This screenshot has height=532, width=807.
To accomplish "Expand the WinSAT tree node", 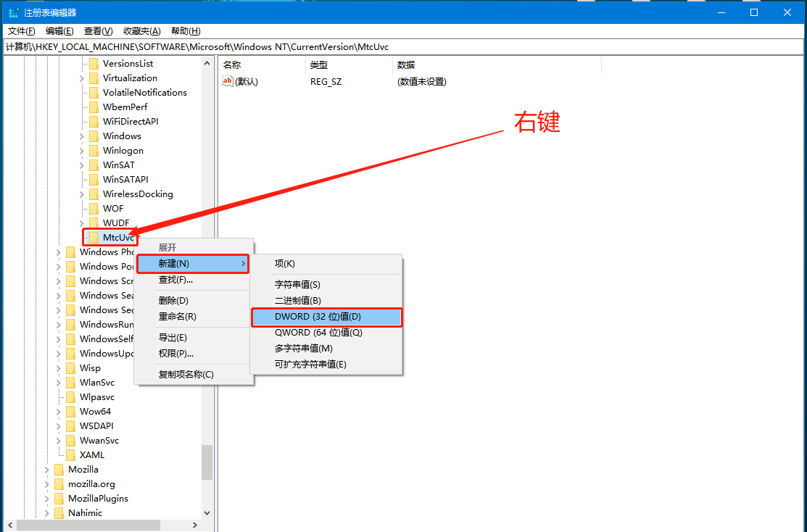I will coord(82,165).
